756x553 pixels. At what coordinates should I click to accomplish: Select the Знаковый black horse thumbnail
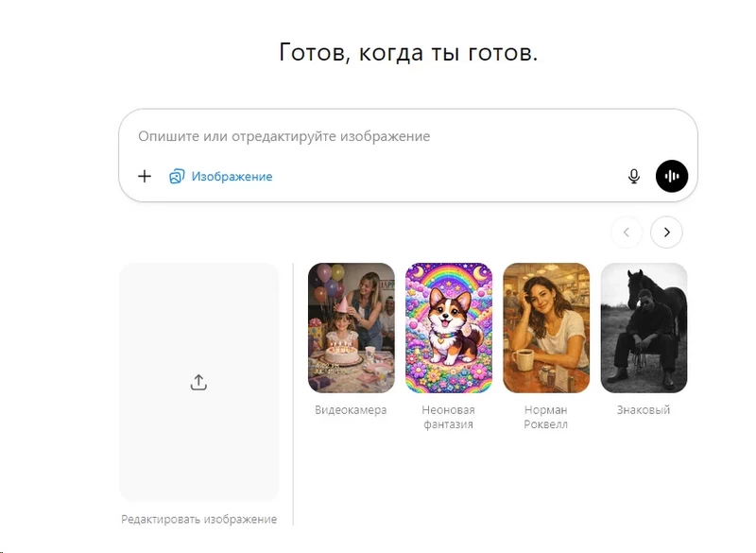pyautogui.click(x=644, y=328)
